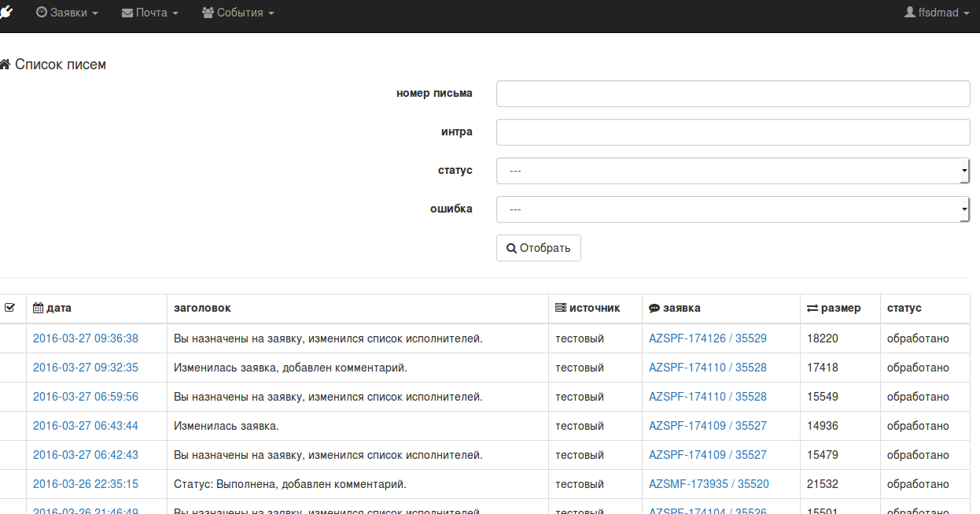Open the AZSPF-174126 / 35529 request link

[x=707, y=338]
